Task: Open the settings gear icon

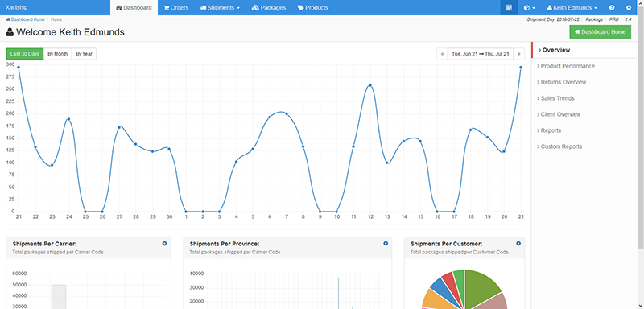Action: [x=629, y=8]
